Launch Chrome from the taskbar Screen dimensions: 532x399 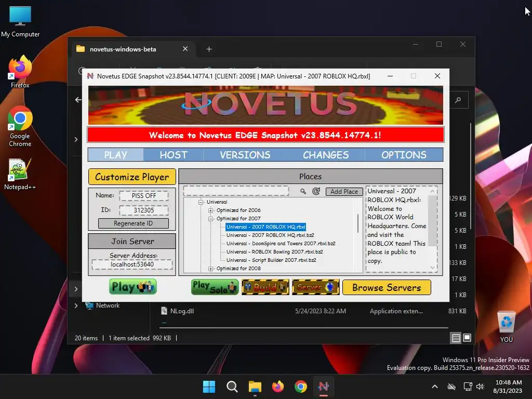(301, 387)
